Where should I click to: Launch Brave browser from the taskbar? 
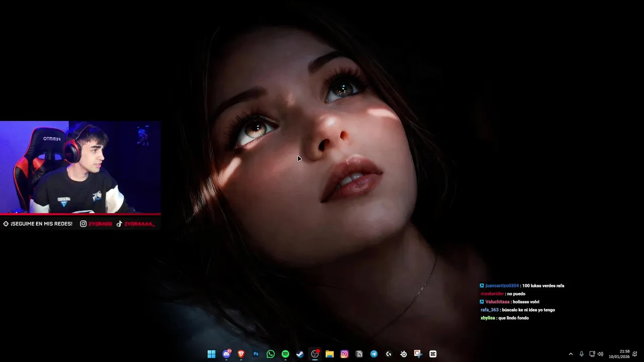(241, 354)
